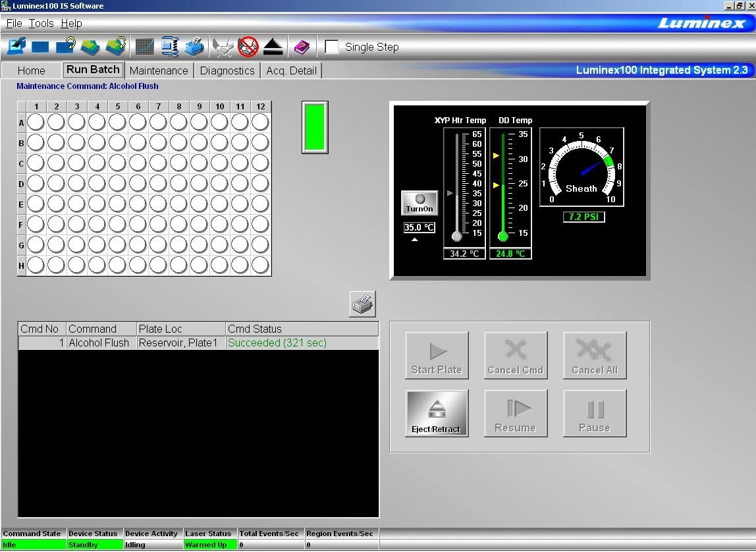Click the Warmed Up laser status entry

[210, 545]
